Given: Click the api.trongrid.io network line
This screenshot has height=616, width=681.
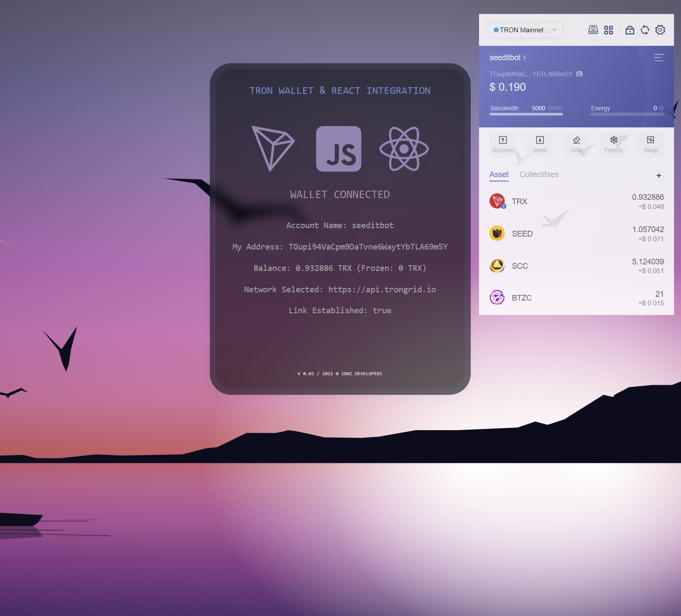Looking at the screenshot, I should click(340, 290).
